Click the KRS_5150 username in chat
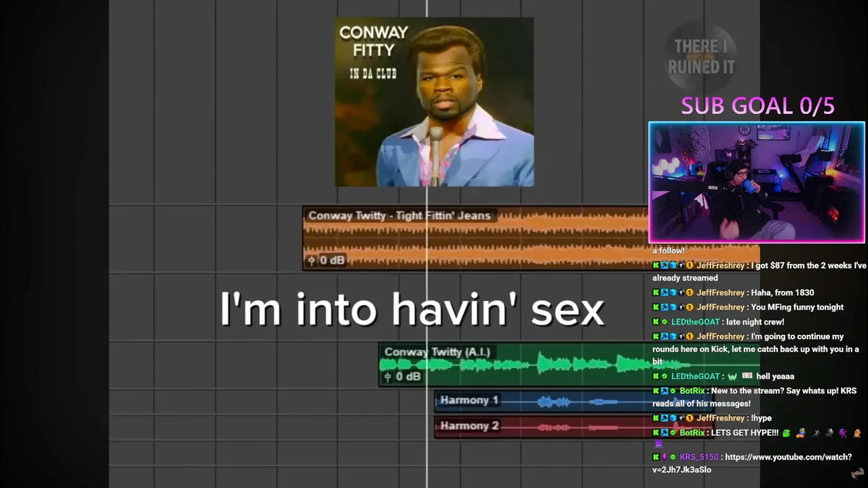 [698, 457]
